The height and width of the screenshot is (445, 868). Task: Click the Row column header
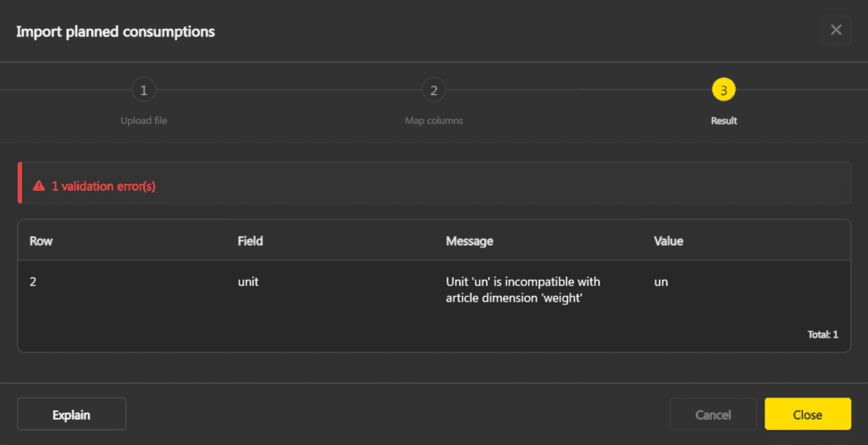point(41,241)
